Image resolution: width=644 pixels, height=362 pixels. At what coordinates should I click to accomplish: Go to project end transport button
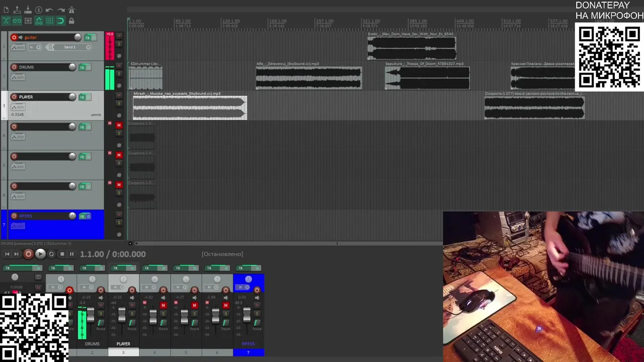pos(16,254)
